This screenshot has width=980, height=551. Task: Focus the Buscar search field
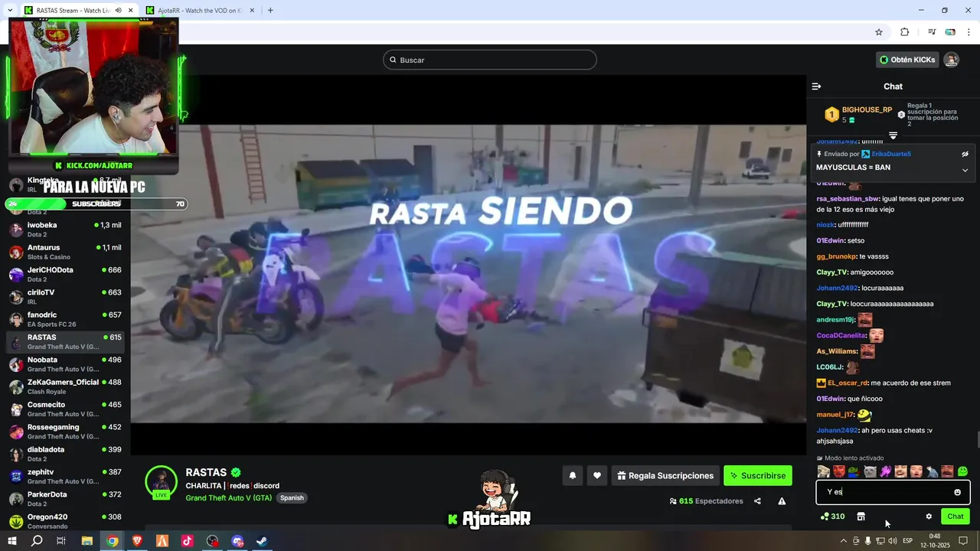(490, 60)
